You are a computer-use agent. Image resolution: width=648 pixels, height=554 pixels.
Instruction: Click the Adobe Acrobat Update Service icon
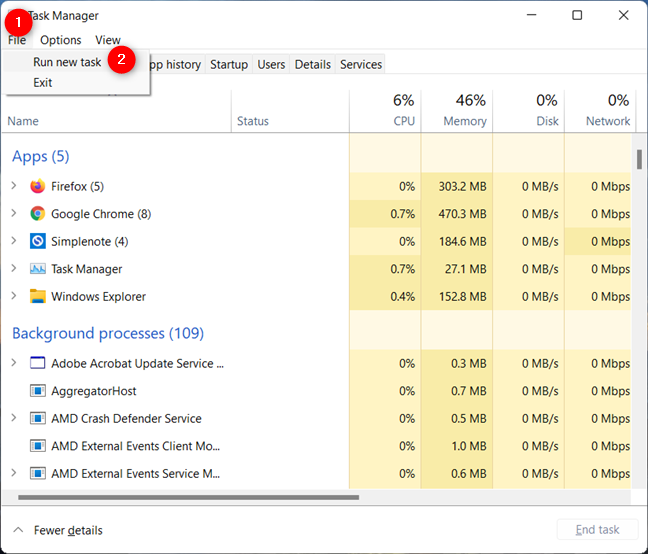[38, 363]
